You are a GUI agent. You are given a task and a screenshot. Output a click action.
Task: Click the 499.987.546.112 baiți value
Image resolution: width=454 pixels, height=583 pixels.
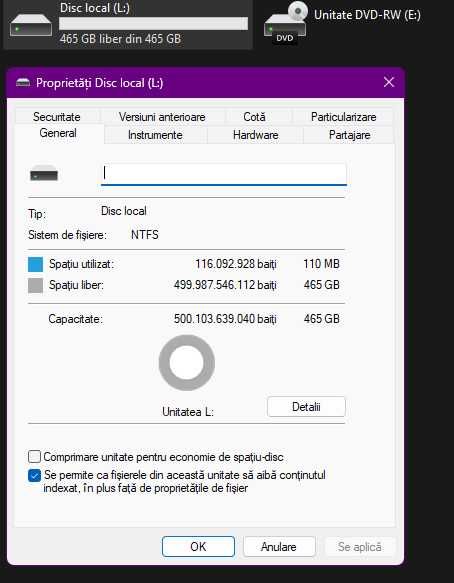[x=225, y=285]
